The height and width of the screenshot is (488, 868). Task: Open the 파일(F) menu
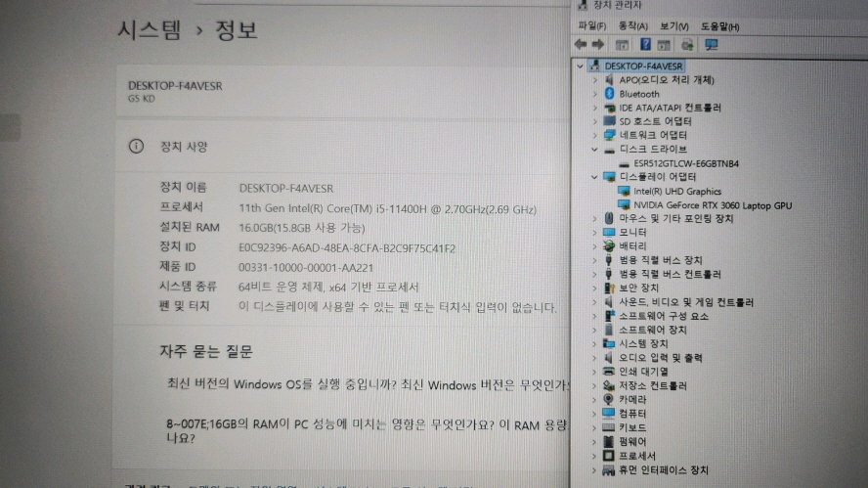pos(591,26)
